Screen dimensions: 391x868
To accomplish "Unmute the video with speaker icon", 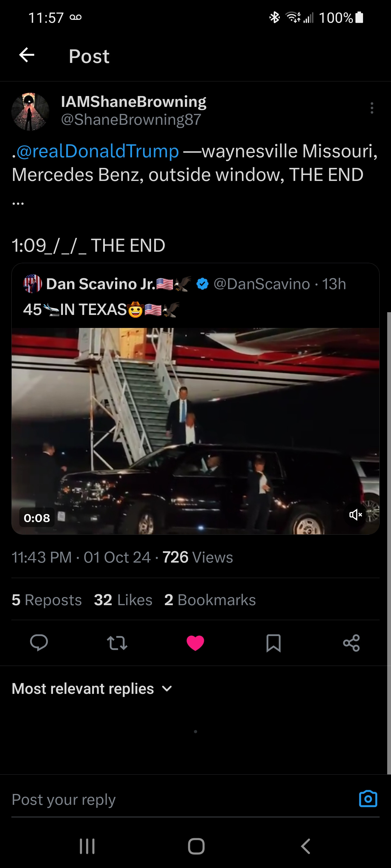I will tap(355, 515).
